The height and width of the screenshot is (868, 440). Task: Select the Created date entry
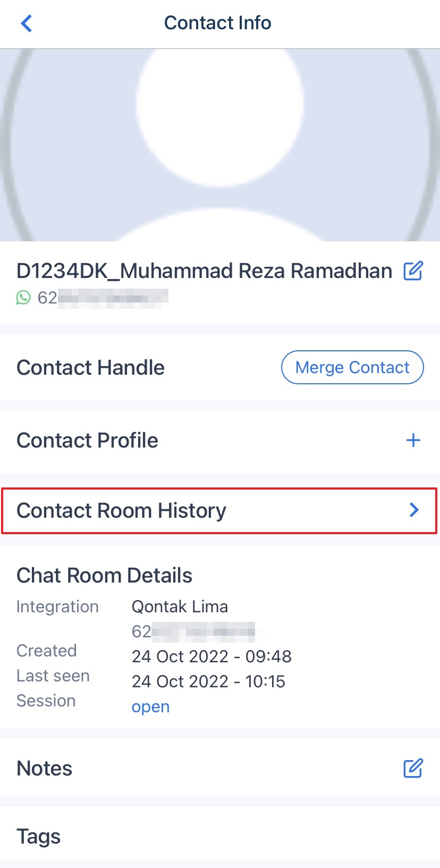tap(211, 656)
